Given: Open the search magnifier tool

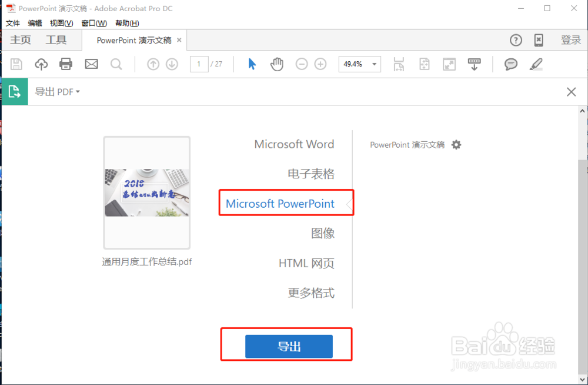Looking at the screenshot, I should point(116,64).
